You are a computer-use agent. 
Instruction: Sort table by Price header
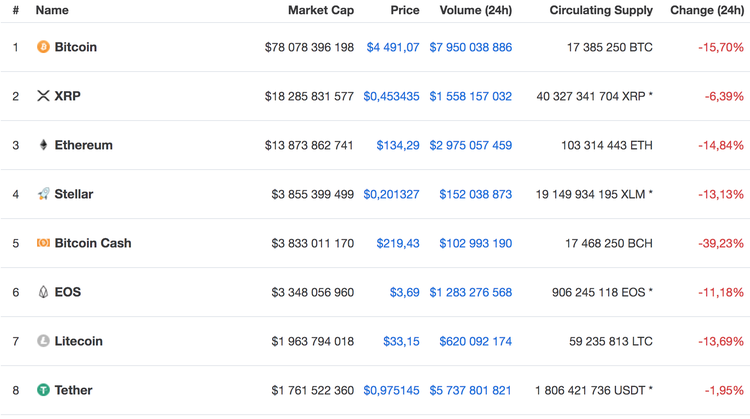(x=405, y=10)
